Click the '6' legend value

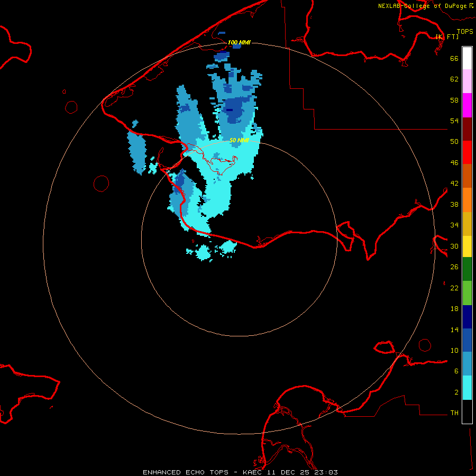(x=456, y=371)
